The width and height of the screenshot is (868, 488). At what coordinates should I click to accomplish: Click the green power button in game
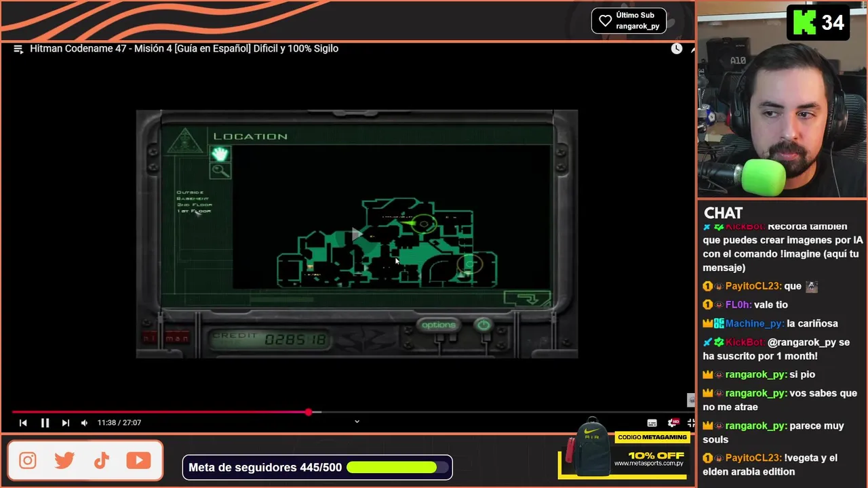483,325
